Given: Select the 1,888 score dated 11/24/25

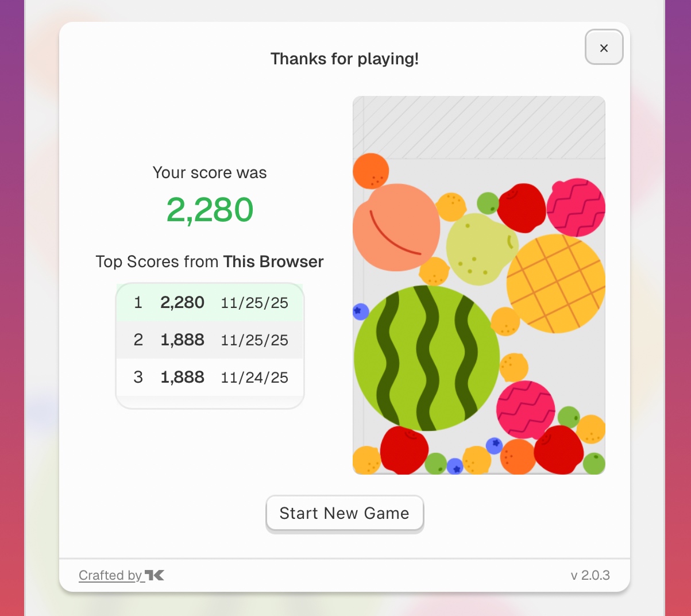Looking at the screenshot, I should point(210,378).
